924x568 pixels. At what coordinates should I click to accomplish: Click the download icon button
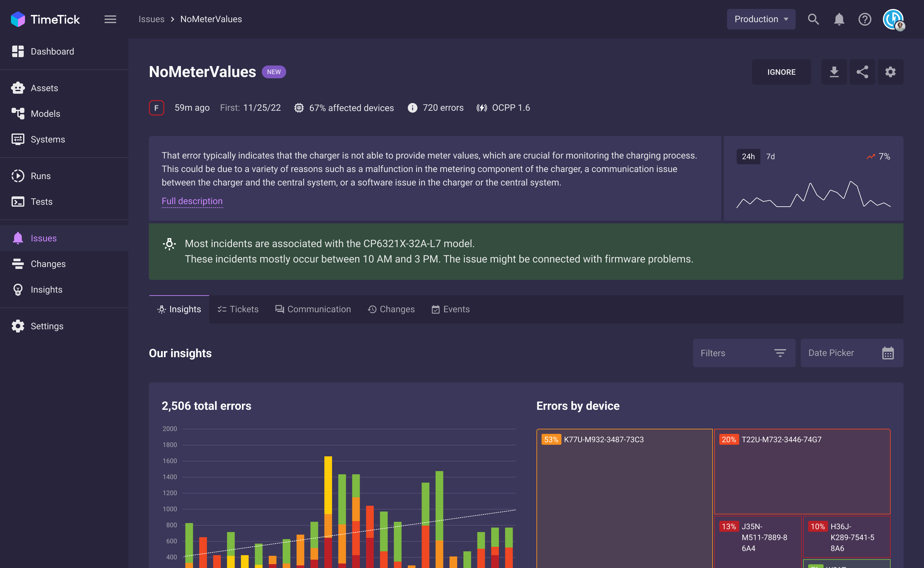(834, 72)
